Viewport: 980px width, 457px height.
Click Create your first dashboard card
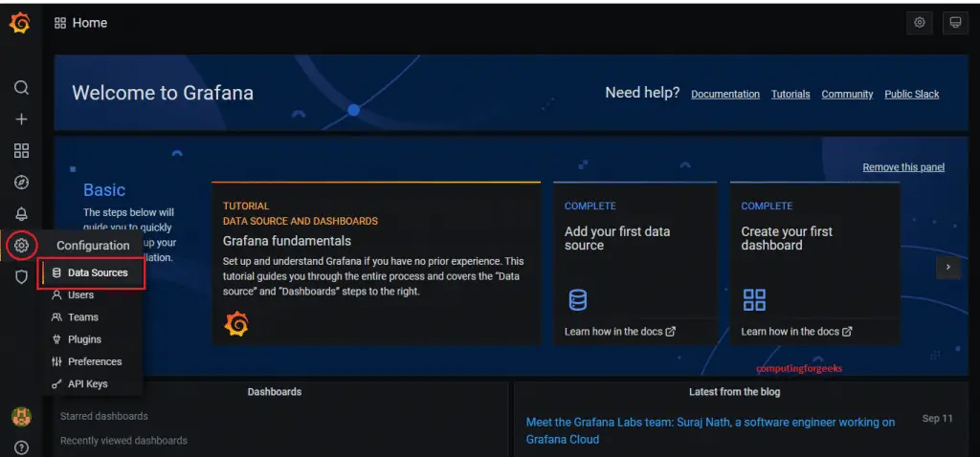[x=815, y=263]
